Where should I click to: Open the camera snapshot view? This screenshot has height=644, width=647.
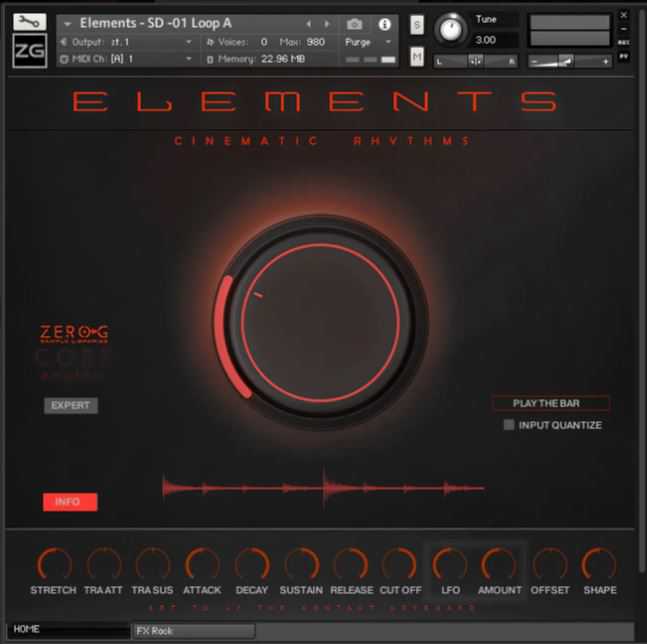pos(354,23)
